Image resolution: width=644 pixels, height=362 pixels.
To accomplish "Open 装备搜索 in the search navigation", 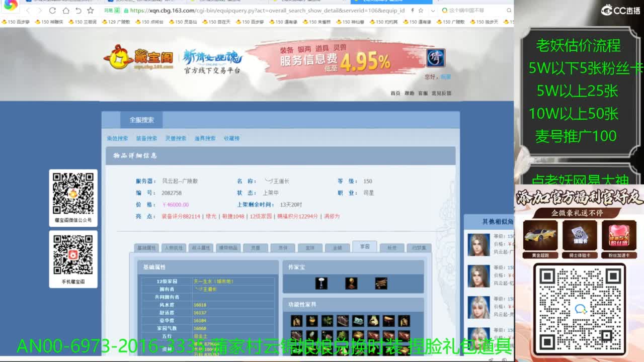I will tap(147, 138).
